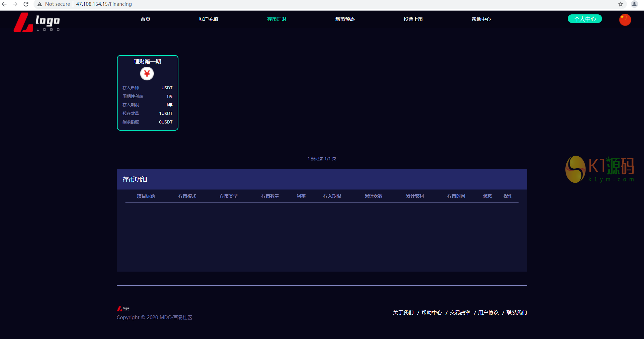The image size is (644, 339).
Task: Click the Not secure warning icon
Action: click(40, 4)
